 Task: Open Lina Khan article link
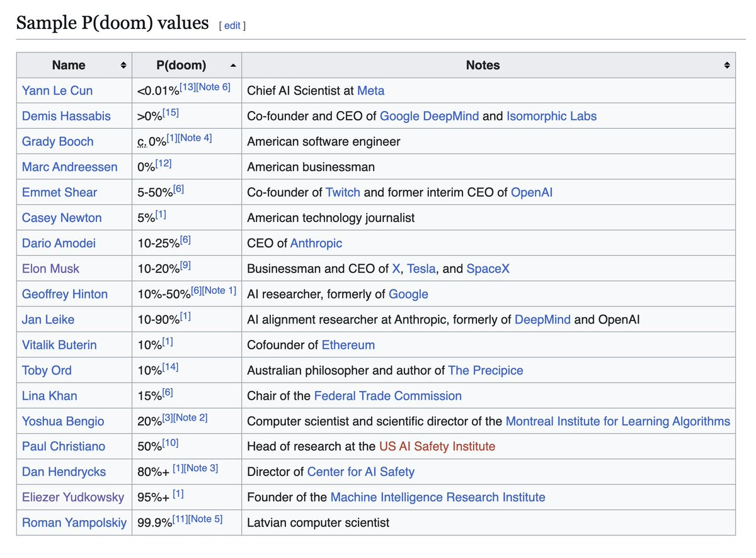[50, 396]
